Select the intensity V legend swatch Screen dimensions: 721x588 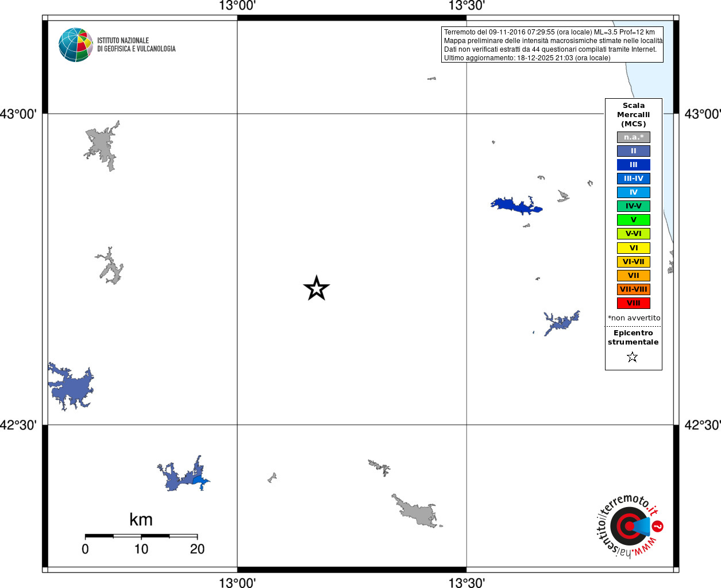pos(634,220)
